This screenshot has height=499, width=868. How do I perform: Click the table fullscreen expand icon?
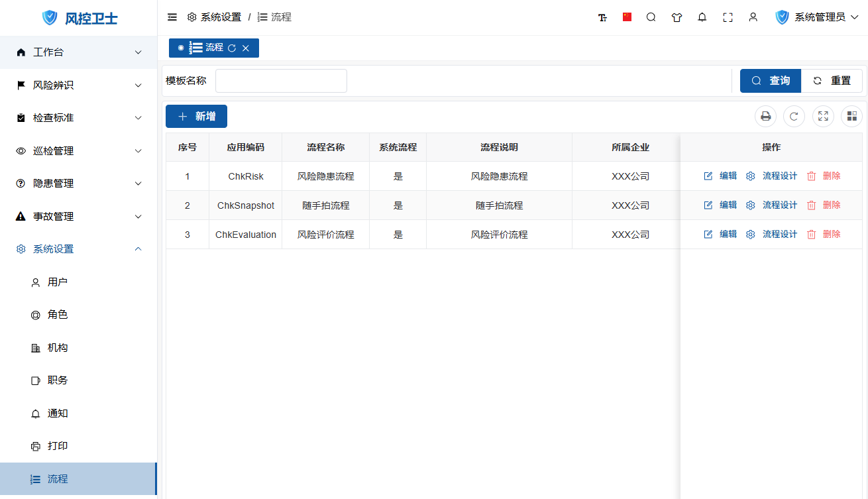823,117
